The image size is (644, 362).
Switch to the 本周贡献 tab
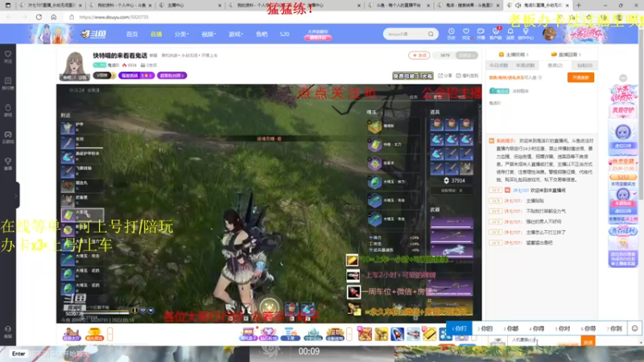tap(526, 66)
